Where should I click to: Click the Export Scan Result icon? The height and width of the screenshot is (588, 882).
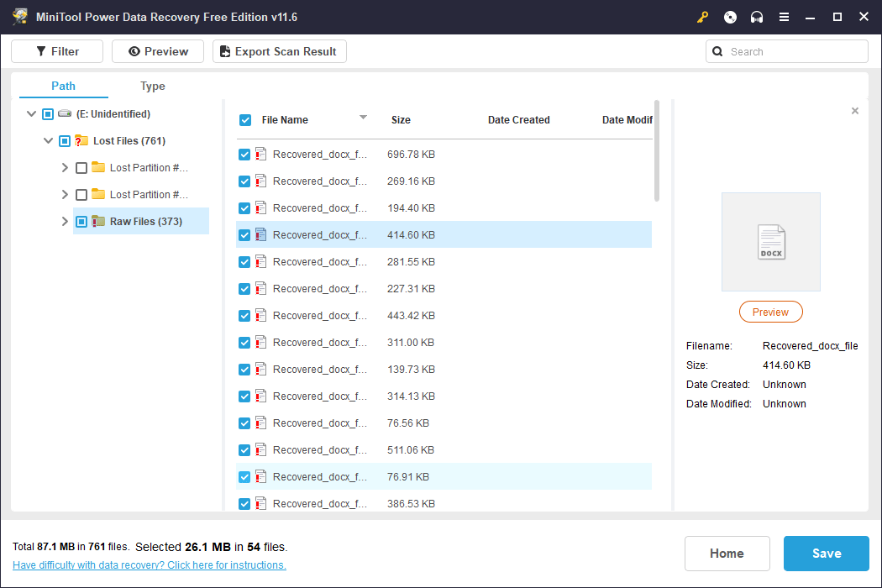point(223,51)
